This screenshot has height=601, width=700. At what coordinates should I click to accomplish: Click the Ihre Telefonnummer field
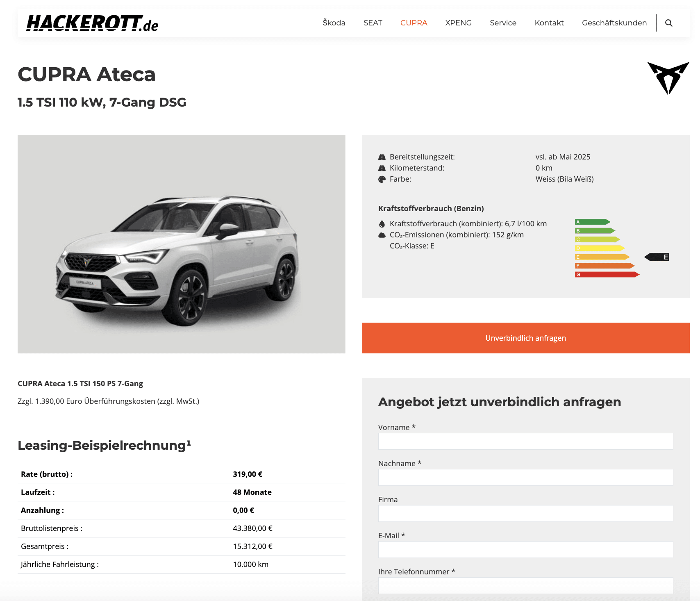point(525,585)
